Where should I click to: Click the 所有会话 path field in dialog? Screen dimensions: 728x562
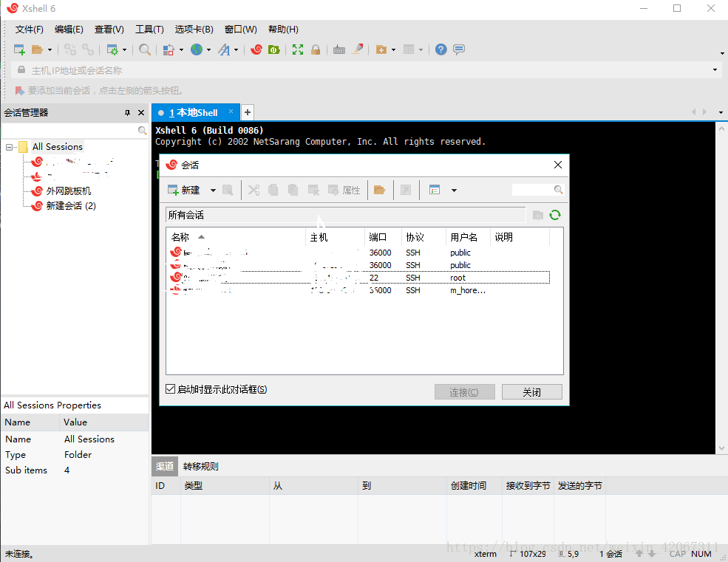click(x=345, y=215)
